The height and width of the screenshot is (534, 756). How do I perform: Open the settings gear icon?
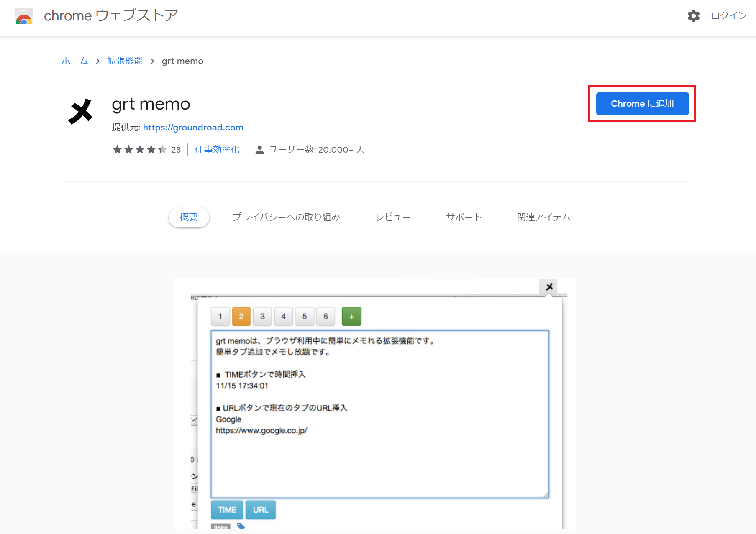(x=693, y=16)
